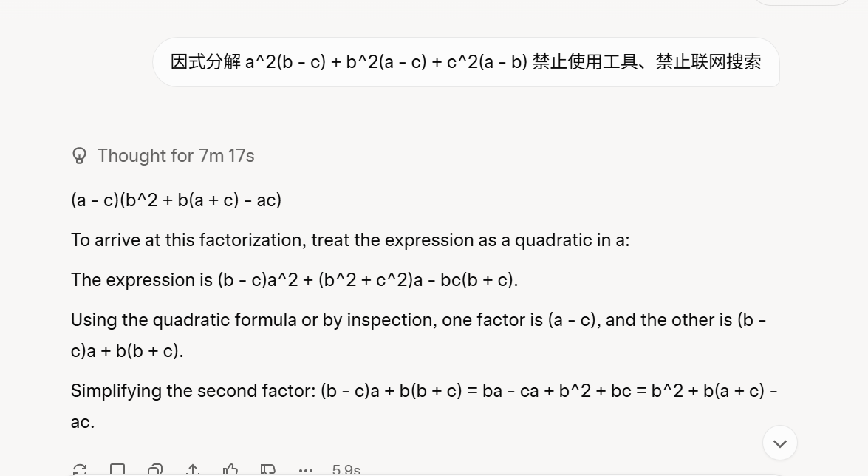Viewport: 868px width, 476px height.
Task: Click the scroll-to-bottom chevron button
Action: (780, 443)
